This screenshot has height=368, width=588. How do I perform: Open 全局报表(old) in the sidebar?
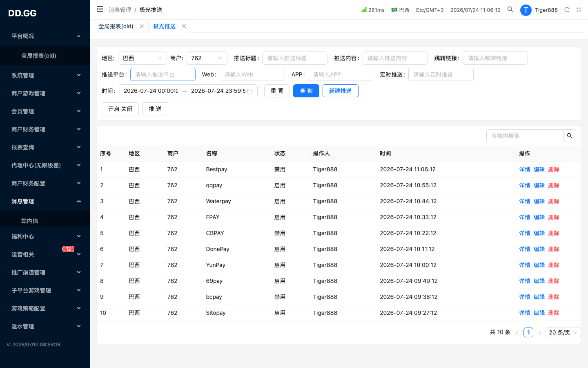45,56
